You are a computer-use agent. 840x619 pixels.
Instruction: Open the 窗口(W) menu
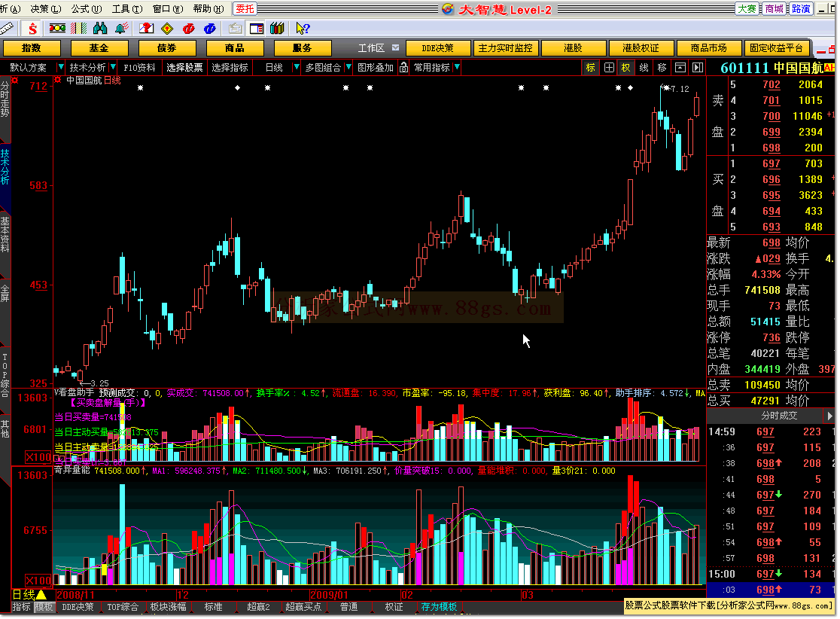tap(168, 9)
